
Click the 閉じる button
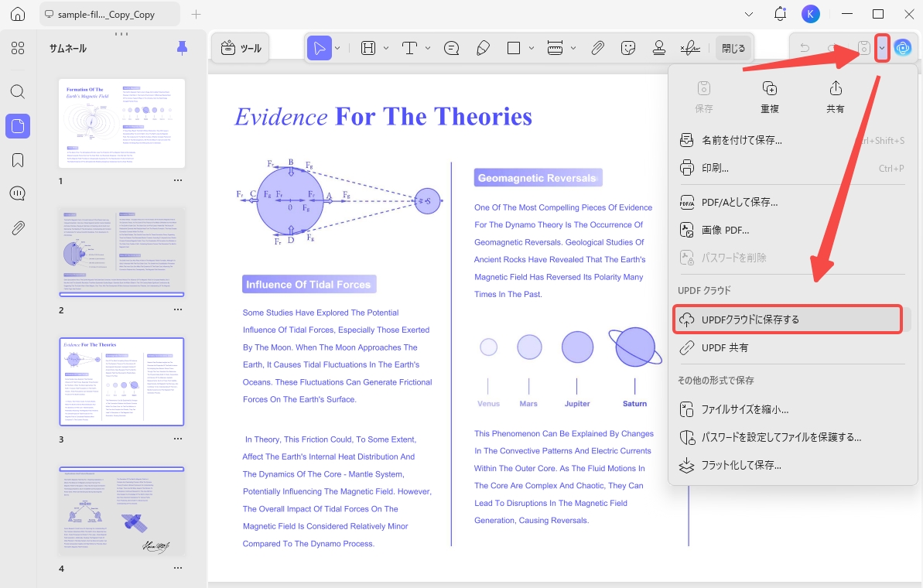(733, 48)
